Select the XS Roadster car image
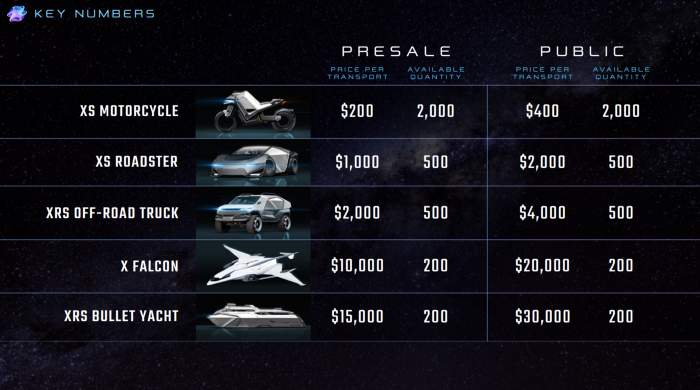 point(253,162)
